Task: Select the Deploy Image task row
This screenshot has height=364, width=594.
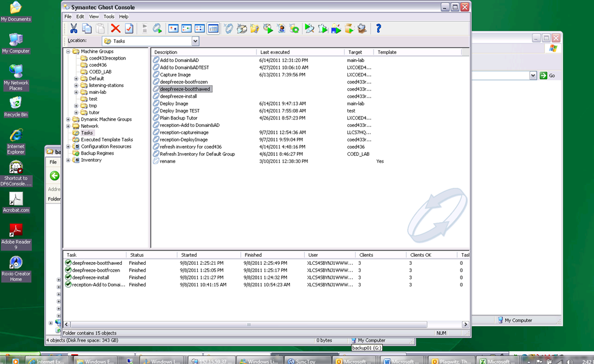Action: (x=174, y=104)
